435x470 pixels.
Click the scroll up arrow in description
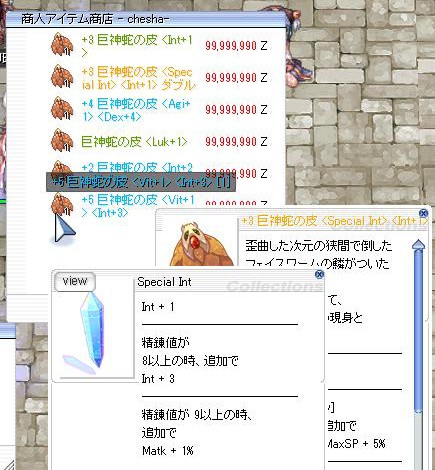coord(418,245)
